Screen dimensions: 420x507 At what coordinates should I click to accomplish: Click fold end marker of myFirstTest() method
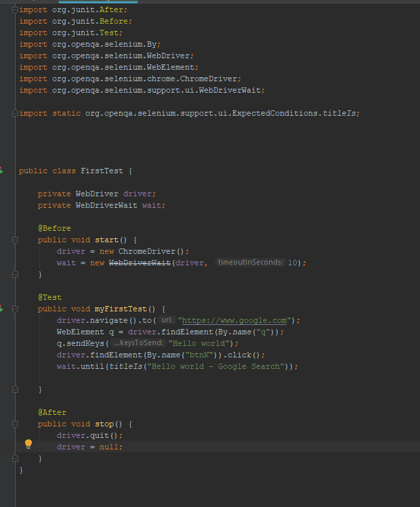point(15,390)
